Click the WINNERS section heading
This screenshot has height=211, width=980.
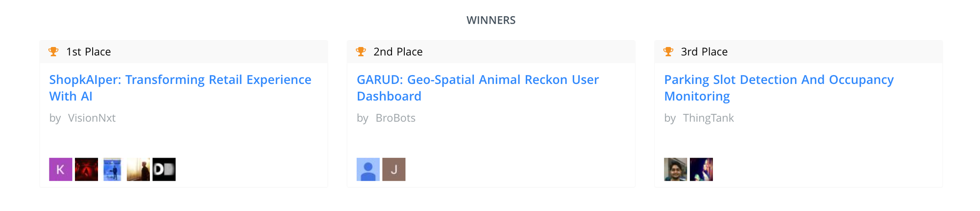491,20
